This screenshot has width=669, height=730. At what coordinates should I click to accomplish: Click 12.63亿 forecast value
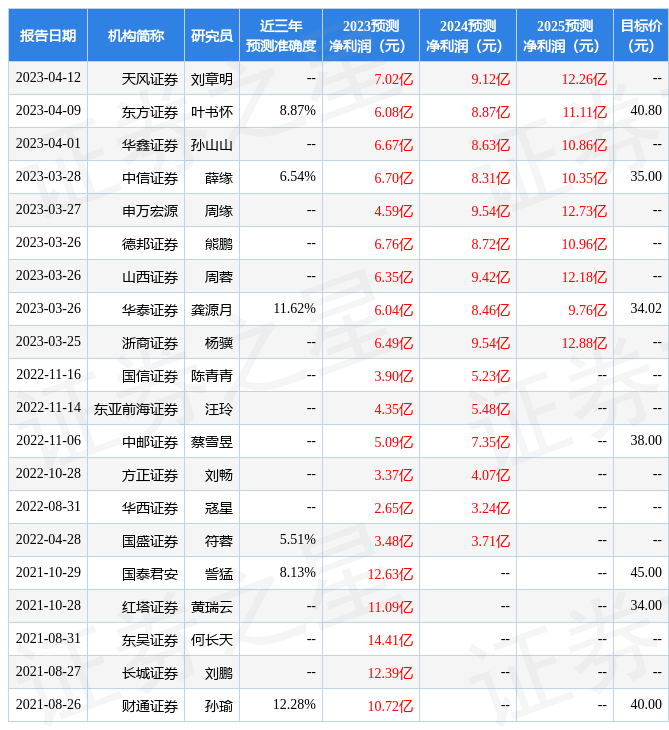coord(390,575)
